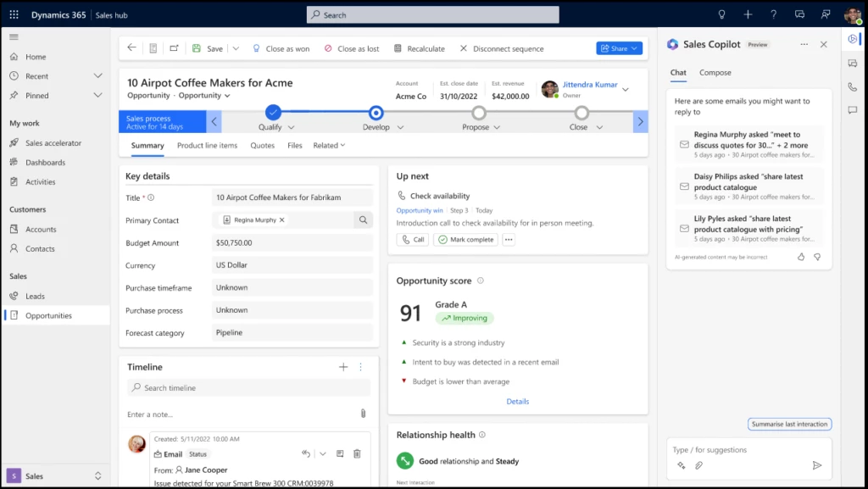Delete the Jane Cooper email in the timeline
868x489 pixels.
(357, 454)
